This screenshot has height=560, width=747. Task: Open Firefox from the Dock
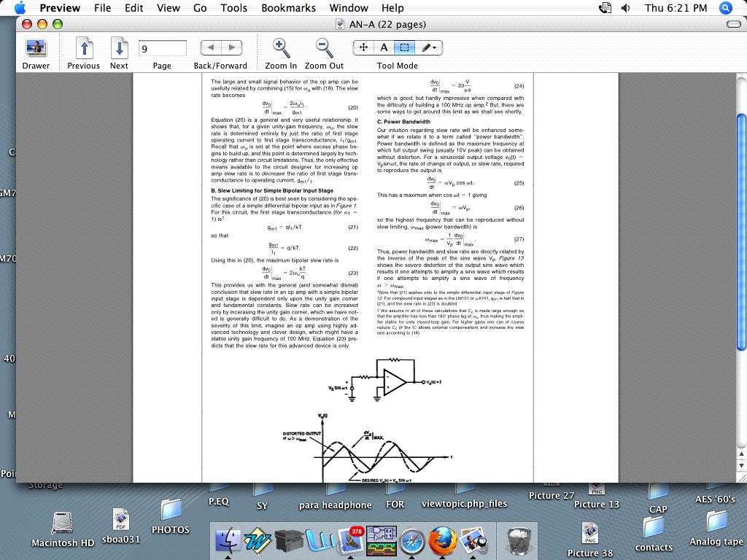(442, 540)
